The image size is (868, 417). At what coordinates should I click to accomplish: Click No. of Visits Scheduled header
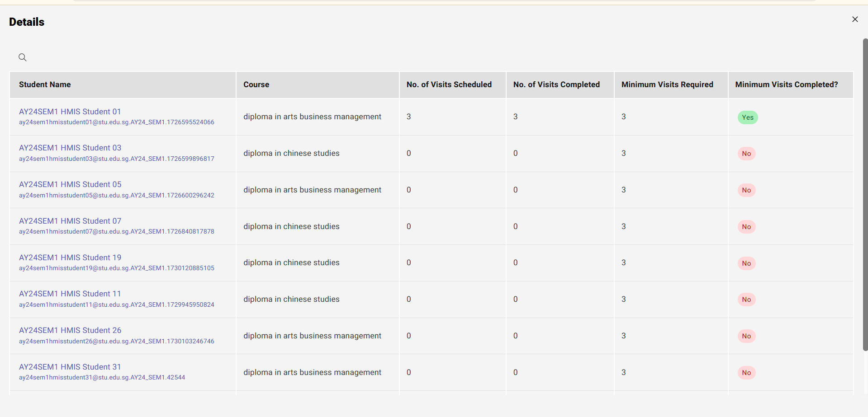(x=449, y=84)
